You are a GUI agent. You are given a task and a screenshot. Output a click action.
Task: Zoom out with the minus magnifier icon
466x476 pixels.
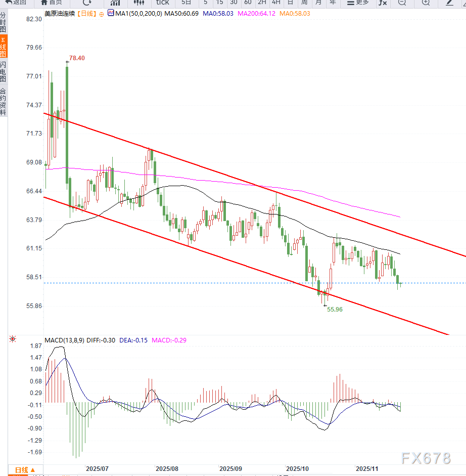click(x=402, y=3)
